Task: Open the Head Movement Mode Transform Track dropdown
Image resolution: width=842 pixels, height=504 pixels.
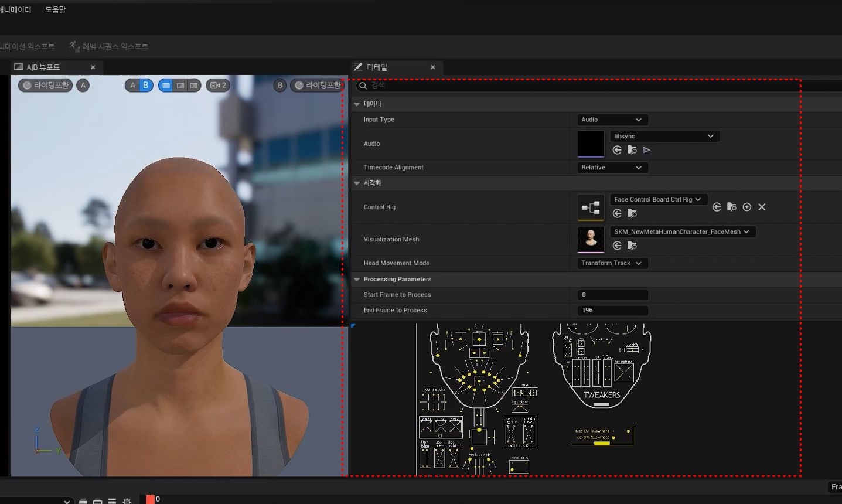Action: click(612, 263)
